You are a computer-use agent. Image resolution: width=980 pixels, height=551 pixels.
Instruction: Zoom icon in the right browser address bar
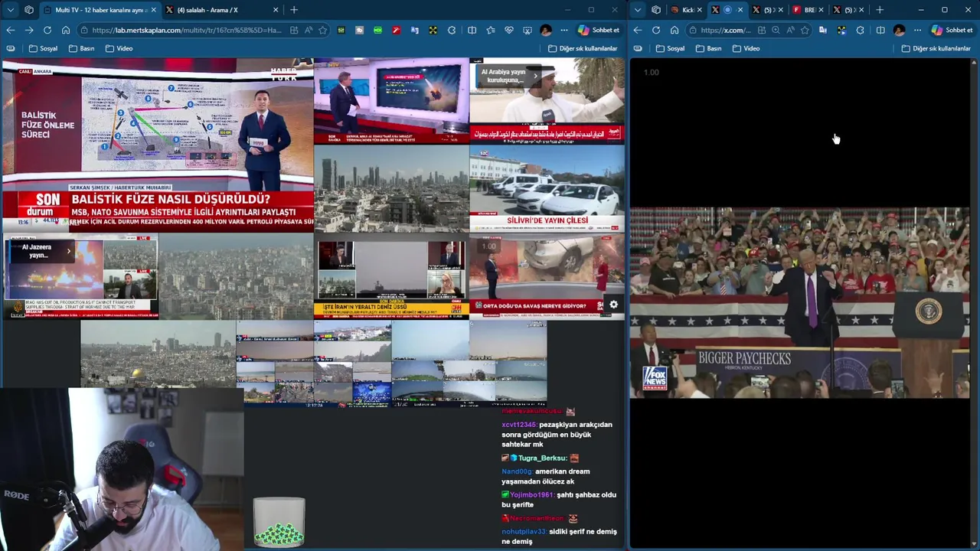[776, 30]
